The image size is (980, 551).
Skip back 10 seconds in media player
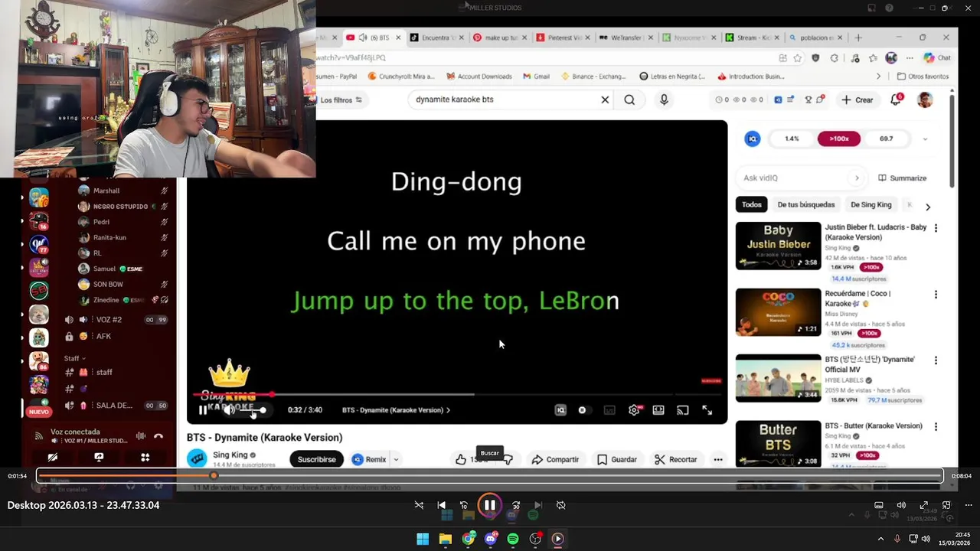pos(464,505)
